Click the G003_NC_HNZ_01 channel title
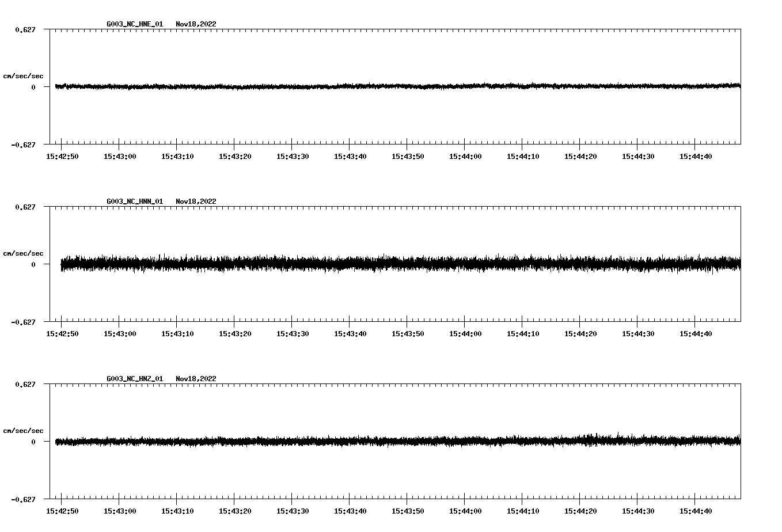This screenshot has height=532, width=782. click(135, 379)
